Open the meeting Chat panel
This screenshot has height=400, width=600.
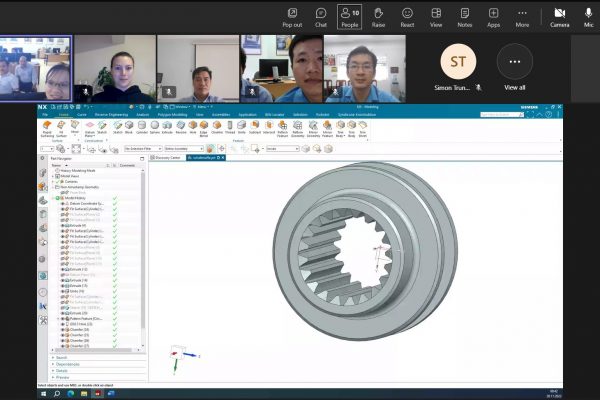[321, 16]
